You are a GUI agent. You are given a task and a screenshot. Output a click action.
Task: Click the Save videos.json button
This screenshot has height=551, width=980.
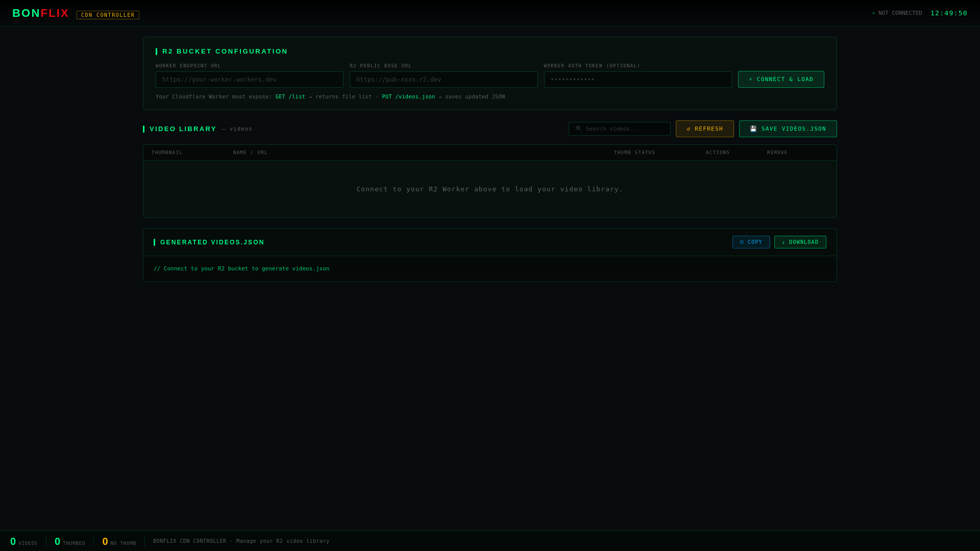[x=788, y=129]
